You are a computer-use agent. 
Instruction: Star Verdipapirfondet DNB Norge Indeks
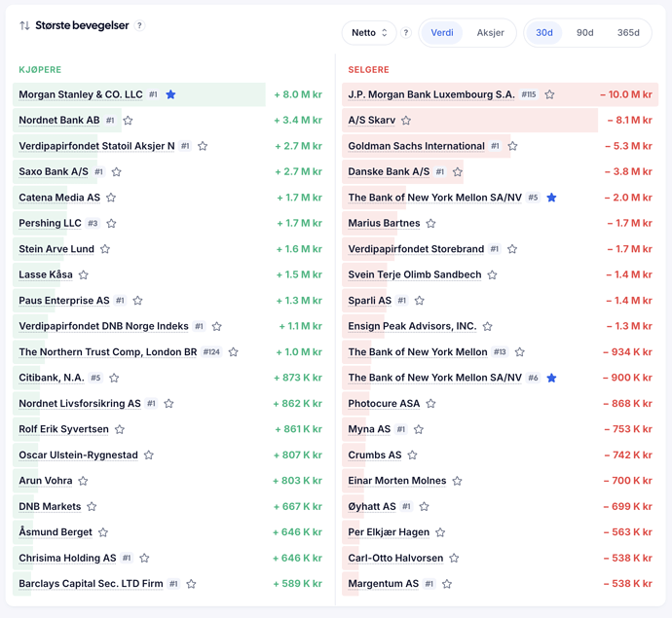tap(217, 326)
